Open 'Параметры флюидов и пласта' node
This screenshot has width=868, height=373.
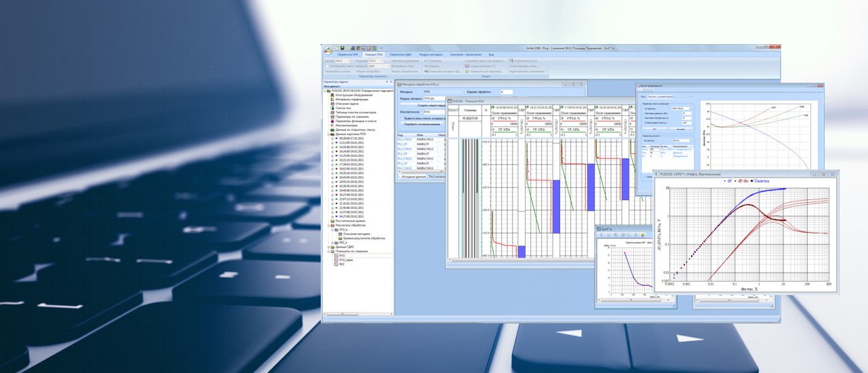tap(355, 120)
